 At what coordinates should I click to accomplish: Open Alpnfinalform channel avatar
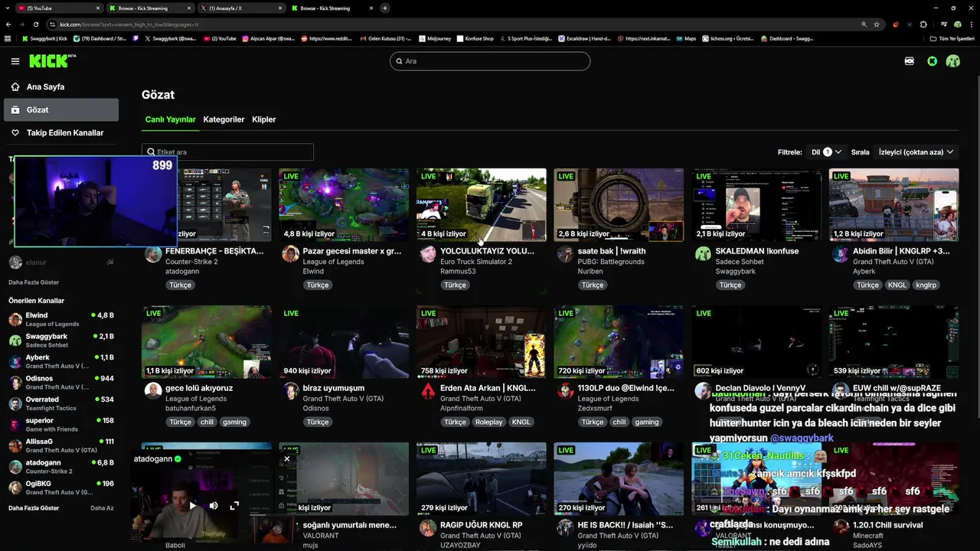click(428, 391)
